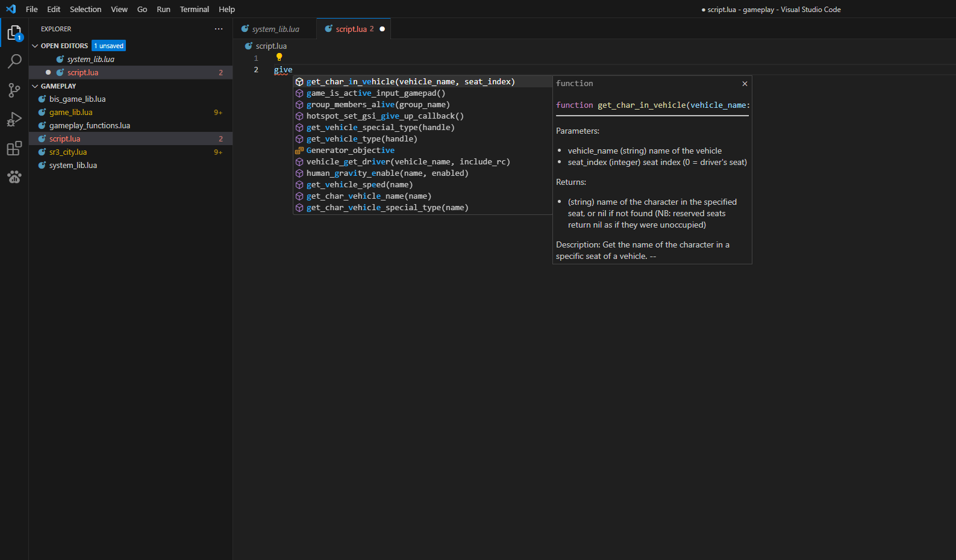Open sr3_city.lua in file tree

(x=131, y=152)
